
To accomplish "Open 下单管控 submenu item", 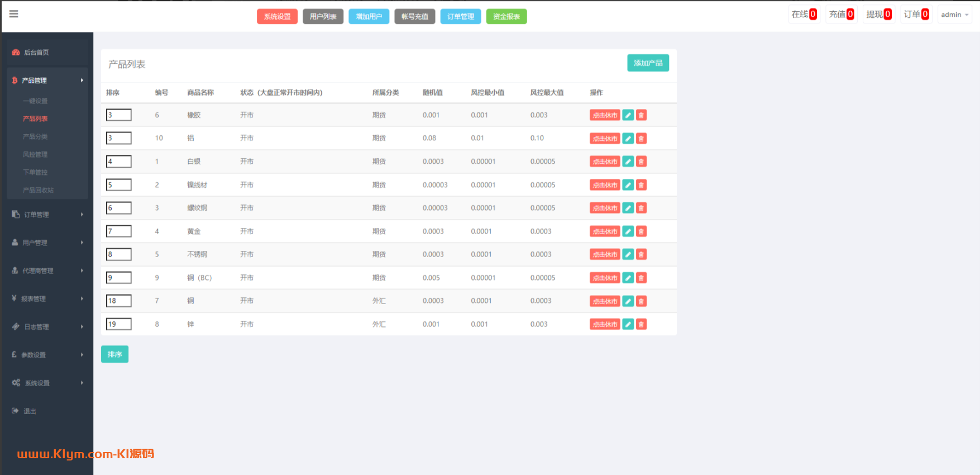I will point(35,173).
